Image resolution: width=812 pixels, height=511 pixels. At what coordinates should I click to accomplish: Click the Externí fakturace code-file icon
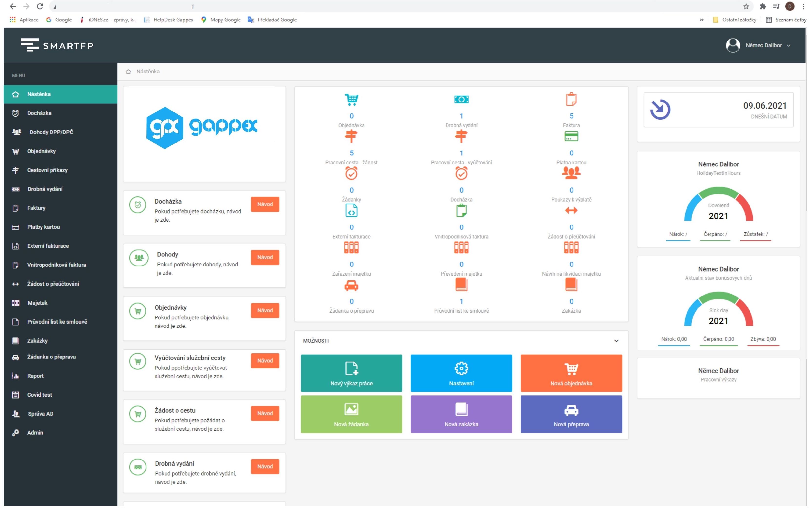click(351, 211)
